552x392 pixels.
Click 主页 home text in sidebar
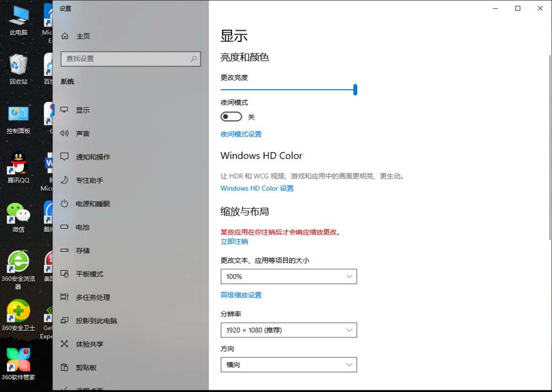point(83,36)
